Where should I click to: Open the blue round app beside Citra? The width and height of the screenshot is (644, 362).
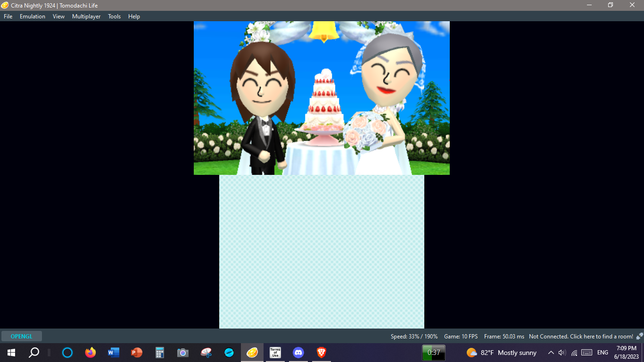(x=229, y=353)
